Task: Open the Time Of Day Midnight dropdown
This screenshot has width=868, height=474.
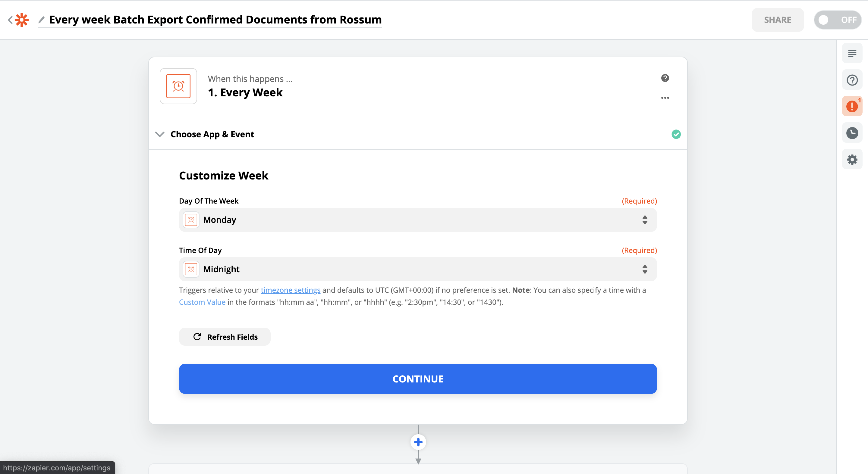Action: click(x=417, y=269)
